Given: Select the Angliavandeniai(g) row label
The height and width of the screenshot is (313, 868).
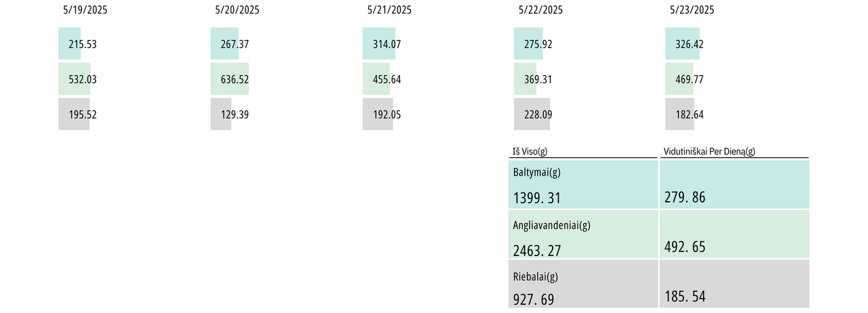Looking at the screenshot, I should [x=552, y=226].
